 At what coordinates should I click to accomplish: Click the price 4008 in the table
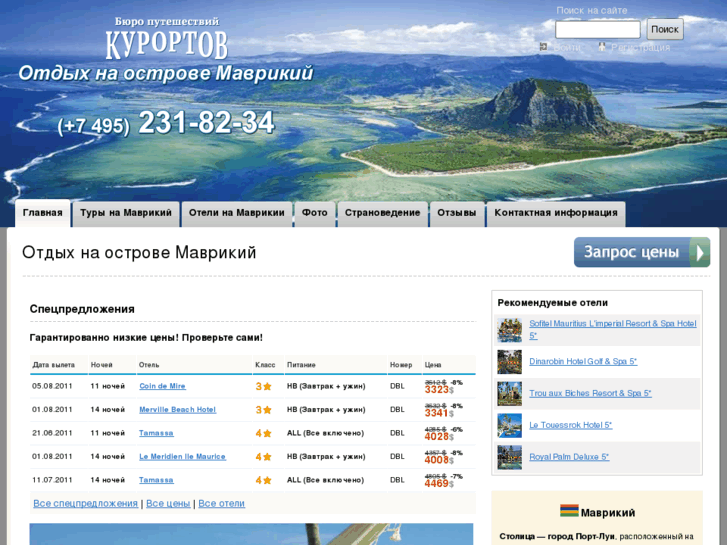[x=437, y=460]
